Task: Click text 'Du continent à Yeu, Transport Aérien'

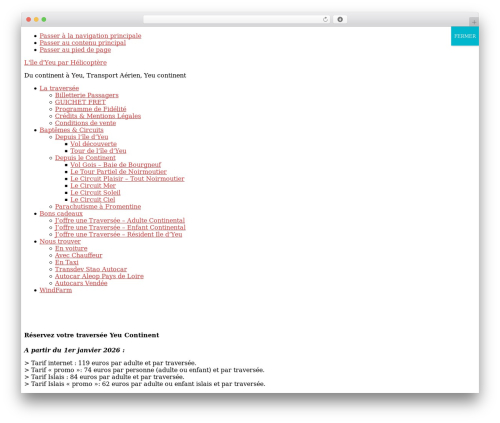Action: [x=83, y=76]
